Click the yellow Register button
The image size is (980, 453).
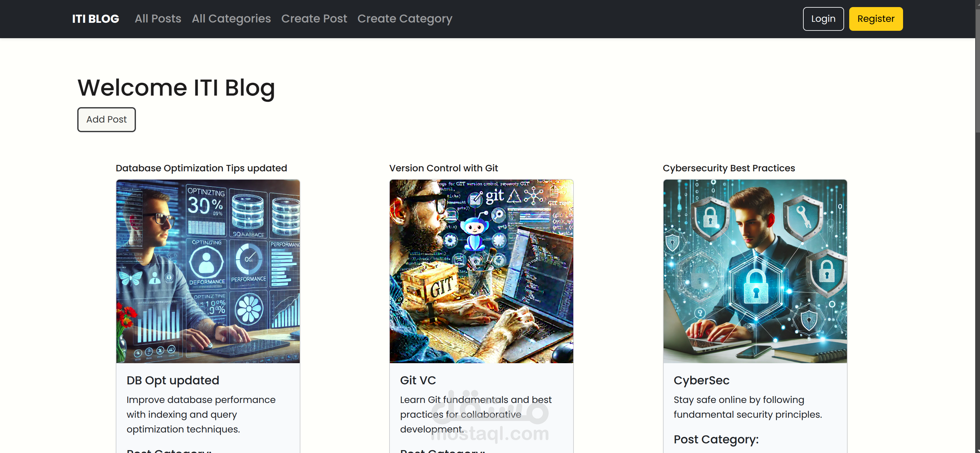coord(875,19)
